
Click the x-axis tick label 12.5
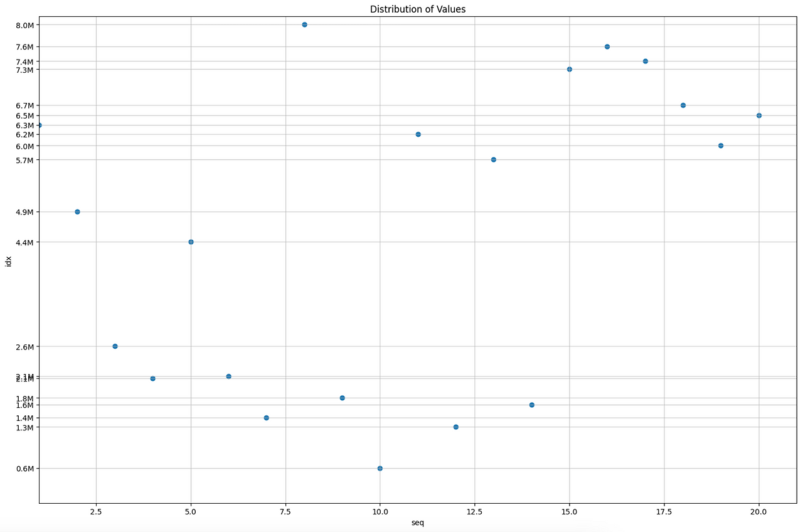pyautogui.click(x=475, y=511)
